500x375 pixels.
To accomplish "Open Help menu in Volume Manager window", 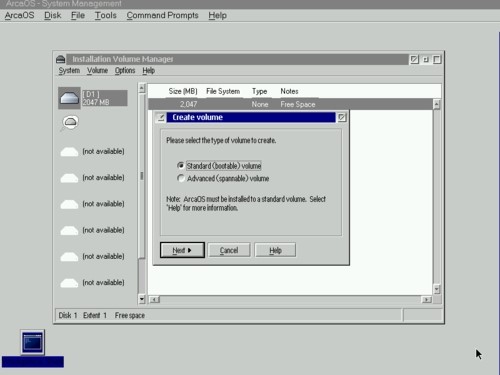I will (149, 70).
